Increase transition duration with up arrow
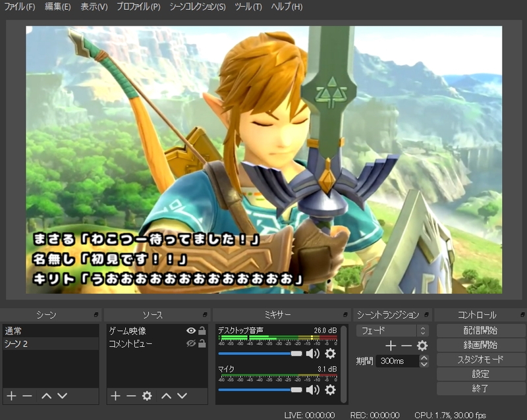 [x=424, y=358]
